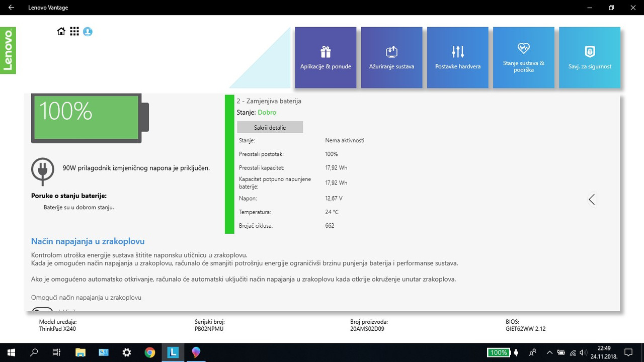Show hidden tray icons chevron
The image size is (644, 362).
coord(549,352)
